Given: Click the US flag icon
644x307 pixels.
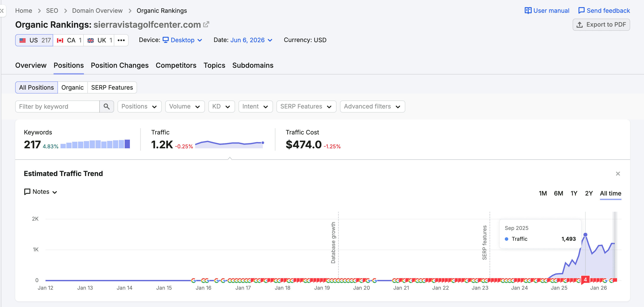Looking at the screenshot, I should click(x=23, y=40).
